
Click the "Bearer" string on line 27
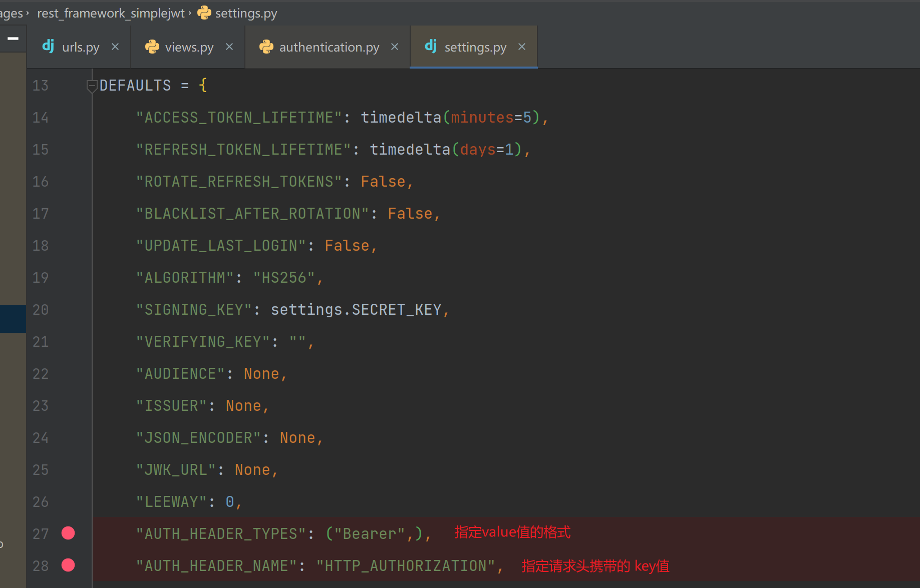pos(370,534)
